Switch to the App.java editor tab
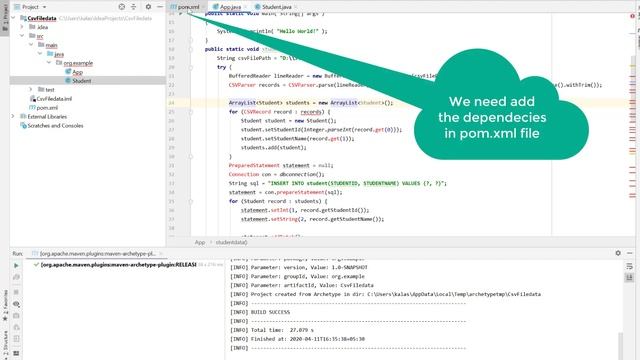Viewport: 640px width, 360px height. 230,7
